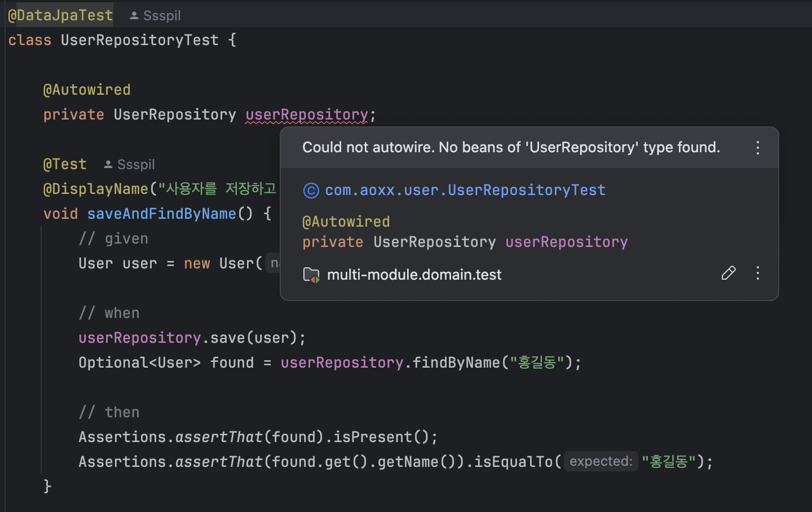
Task: Click the red squiggly-underlined userRepository field
Action: pos(307,114)
